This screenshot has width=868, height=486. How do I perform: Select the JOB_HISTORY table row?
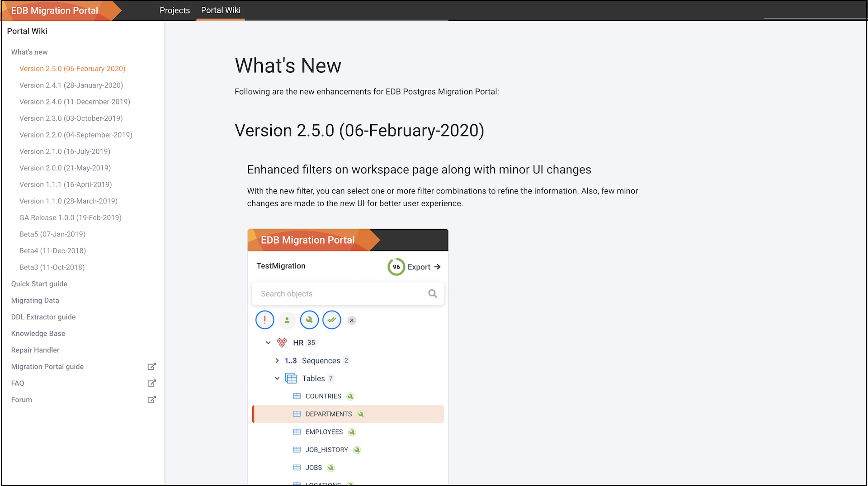(348, 450)
